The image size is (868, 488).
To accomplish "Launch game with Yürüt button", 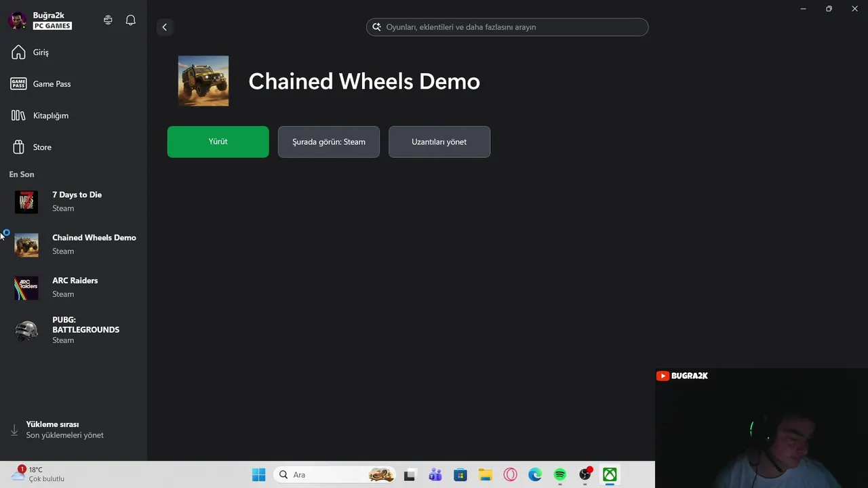I will pyautogui.click(x=218, y=142).
